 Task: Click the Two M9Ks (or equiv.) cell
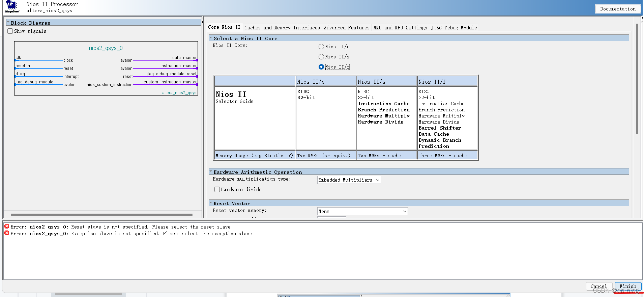click(x=326, y=155)
